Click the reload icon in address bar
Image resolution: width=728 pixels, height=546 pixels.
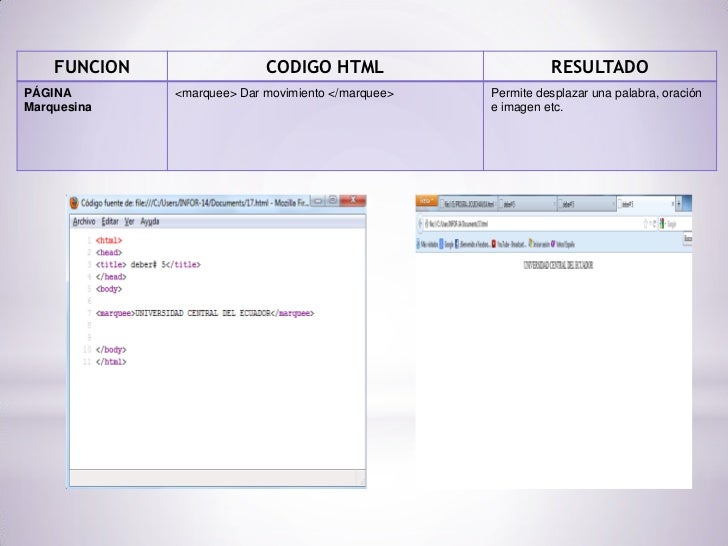click(655, 224)
